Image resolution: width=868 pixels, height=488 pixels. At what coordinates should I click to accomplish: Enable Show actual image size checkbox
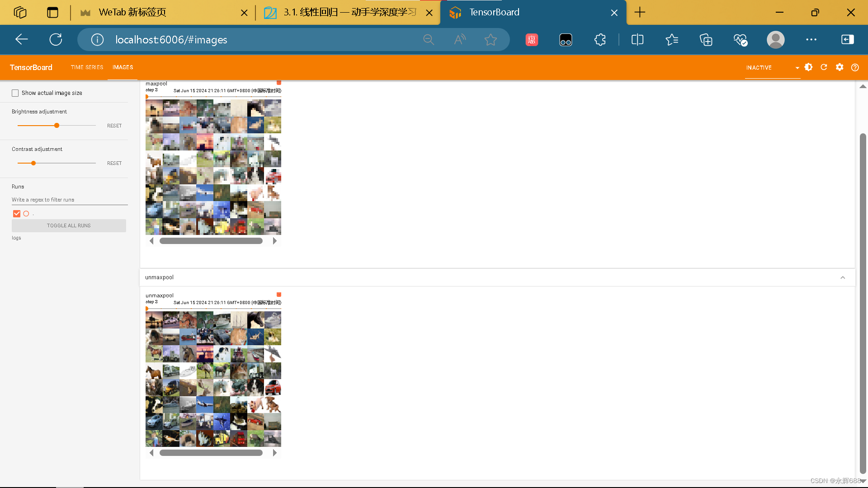[x=15, y=93]
